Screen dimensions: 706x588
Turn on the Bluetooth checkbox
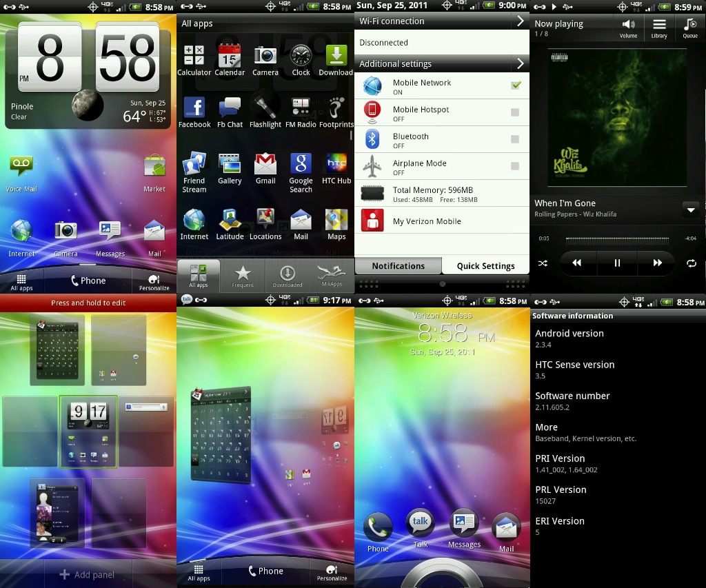[x=515, y=139]
